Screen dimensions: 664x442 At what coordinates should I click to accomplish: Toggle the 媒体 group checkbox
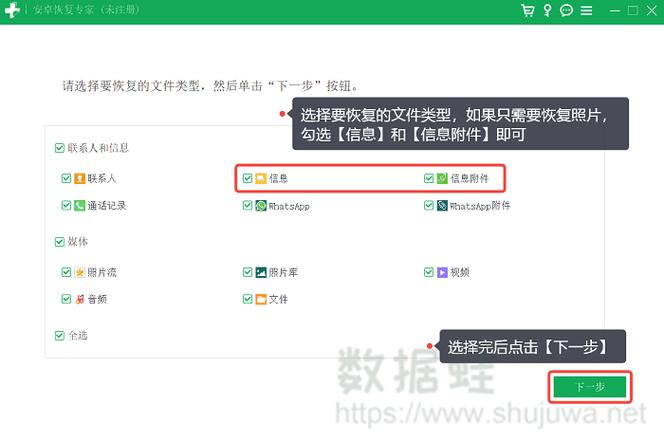(59, 242)
